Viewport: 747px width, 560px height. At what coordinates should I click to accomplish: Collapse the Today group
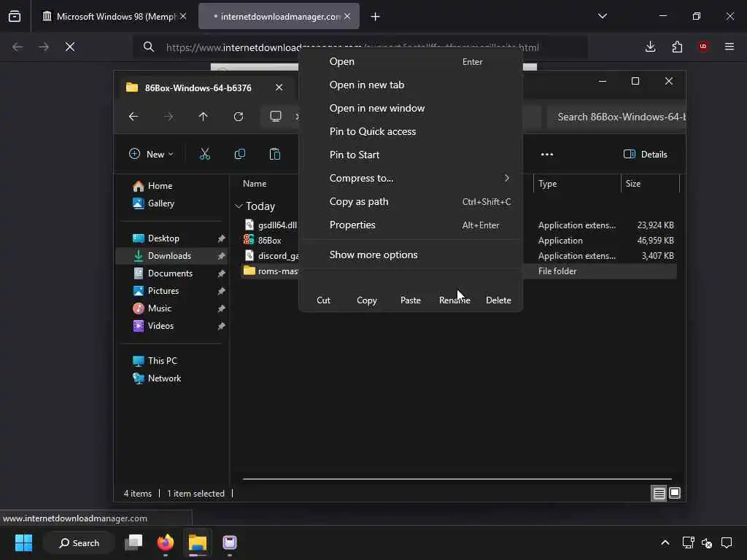tap(239, 206)
